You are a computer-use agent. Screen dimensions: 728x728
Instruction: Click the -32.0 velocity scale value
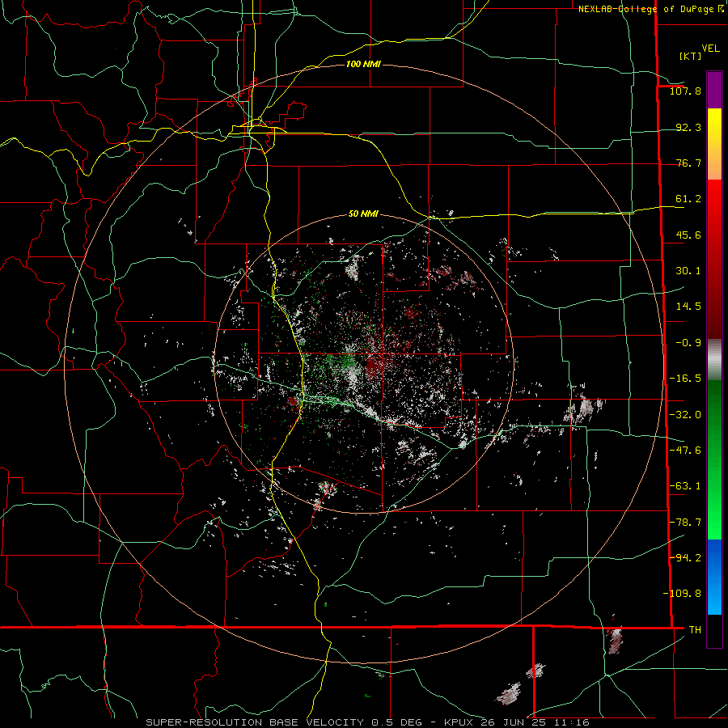[685, 415]
